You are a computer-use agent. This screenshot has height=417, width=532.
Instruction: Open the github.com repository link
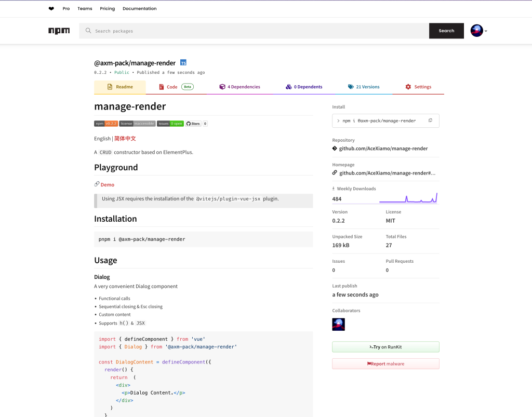(383, 149)
